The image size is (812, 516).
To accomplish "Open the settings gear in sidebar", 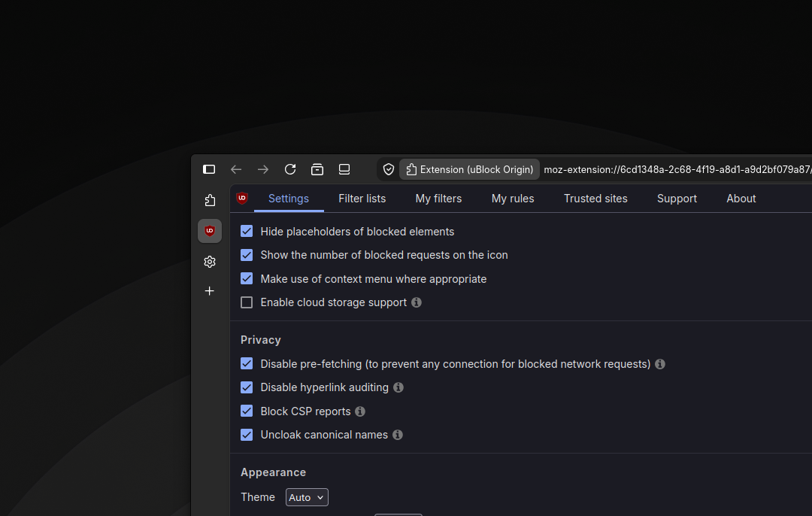I will tap(210, 262).
